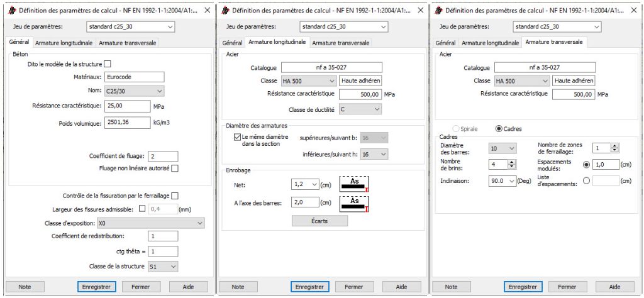Open Armature transversale tab in the middle dialog

(x=341, y=43)
